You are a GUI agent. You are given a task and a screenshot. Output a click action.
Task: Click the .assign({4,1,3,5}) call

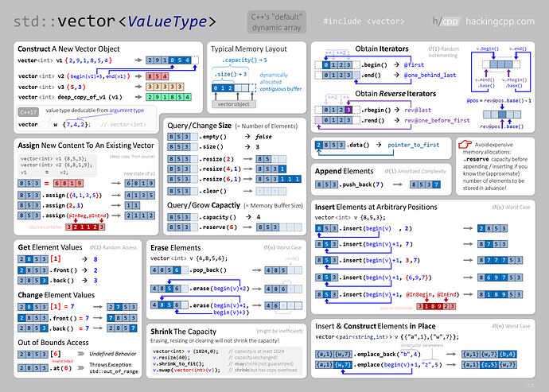[72, 195]
